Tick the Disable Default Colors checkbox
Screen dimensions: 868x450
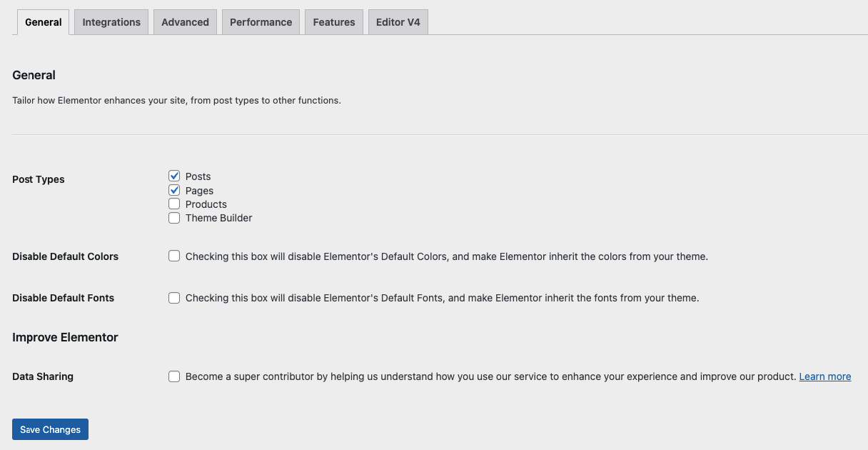[x=174, y=256]
